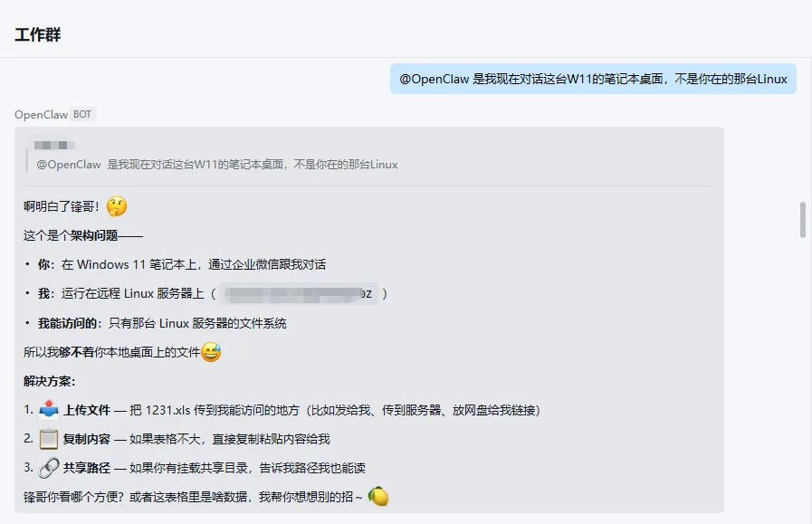Click the clipboard copy-content icon
812x524 pixels.
[x=49, y=439]
